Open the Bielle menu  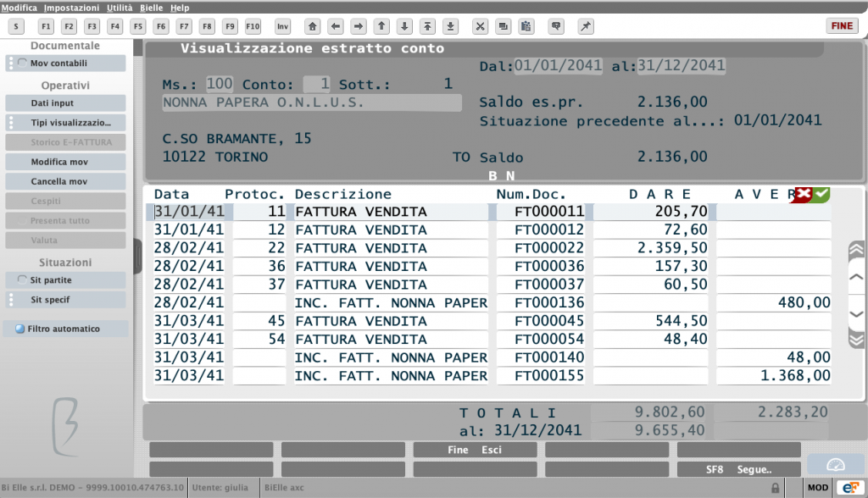pos(151,8)
